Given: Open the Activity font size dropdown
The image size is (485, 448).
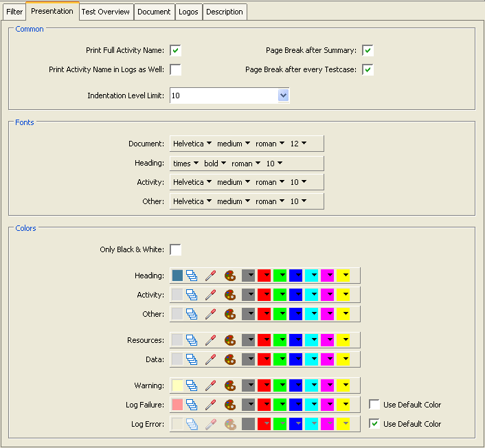Looking at the screenshot, I should (x=298, y=182).
